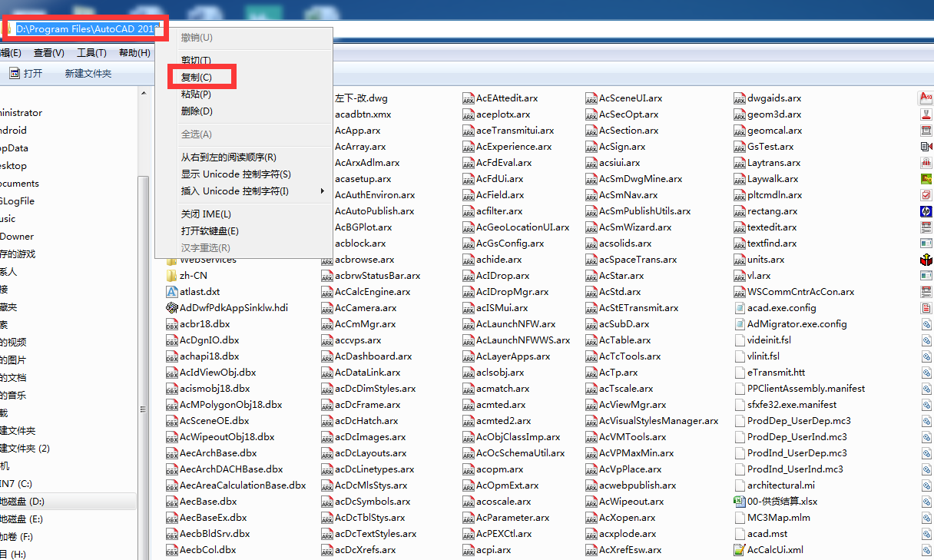The height and width of the screenshot is (560, 934).
Task: Click the AcEAttedit.arx ARX icon
Action: coord(469,98)
